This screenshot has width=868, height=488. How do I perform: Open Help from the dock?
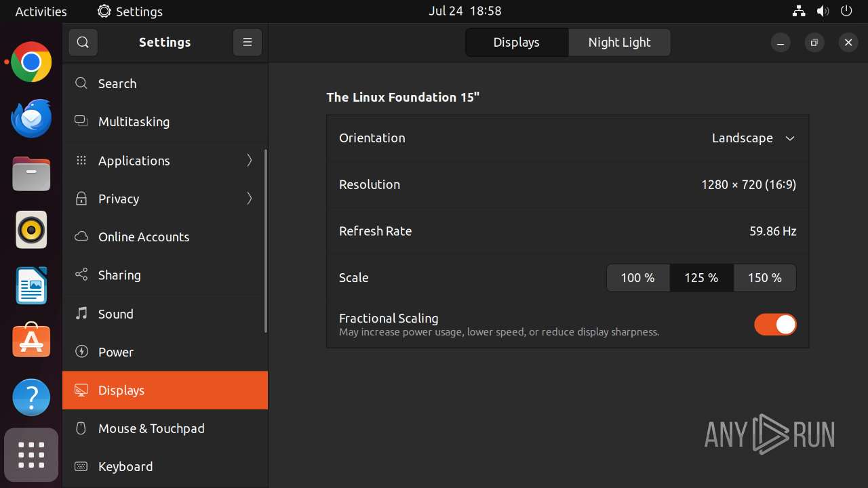point(31,397)
